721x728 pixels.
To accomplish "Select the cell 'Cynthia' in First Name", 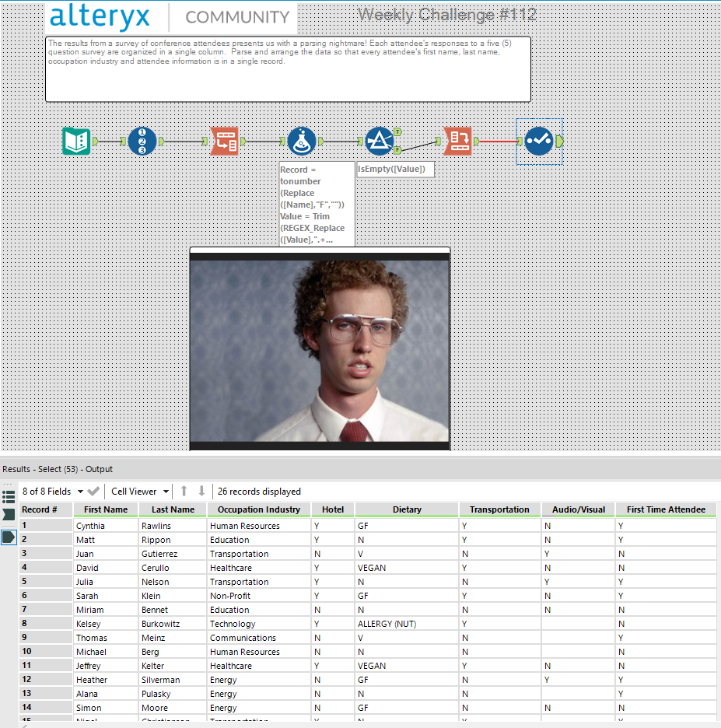I will point(106,526).
